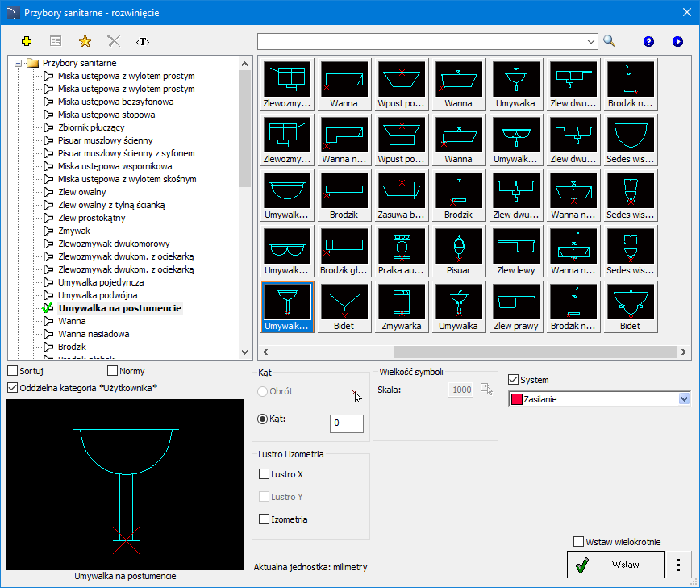Click the angle pick pointer icon
The image size is (700, 588).
coord(357,395)
